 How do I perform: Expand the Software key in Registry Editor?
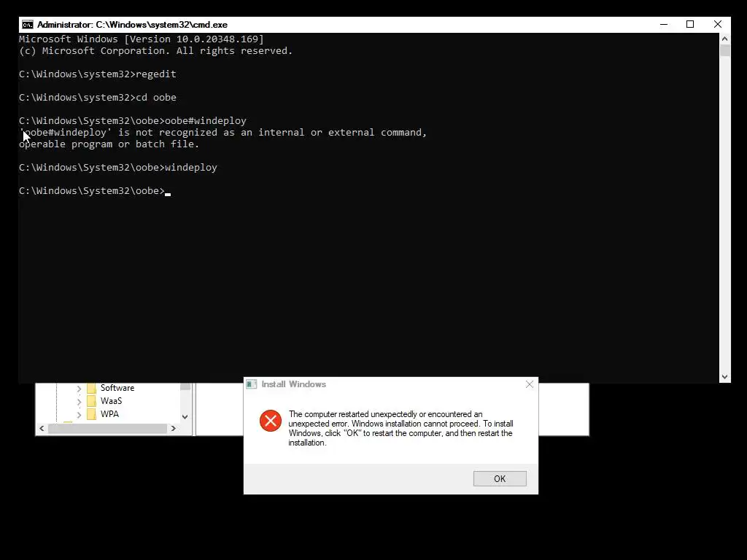pos(79,389)
